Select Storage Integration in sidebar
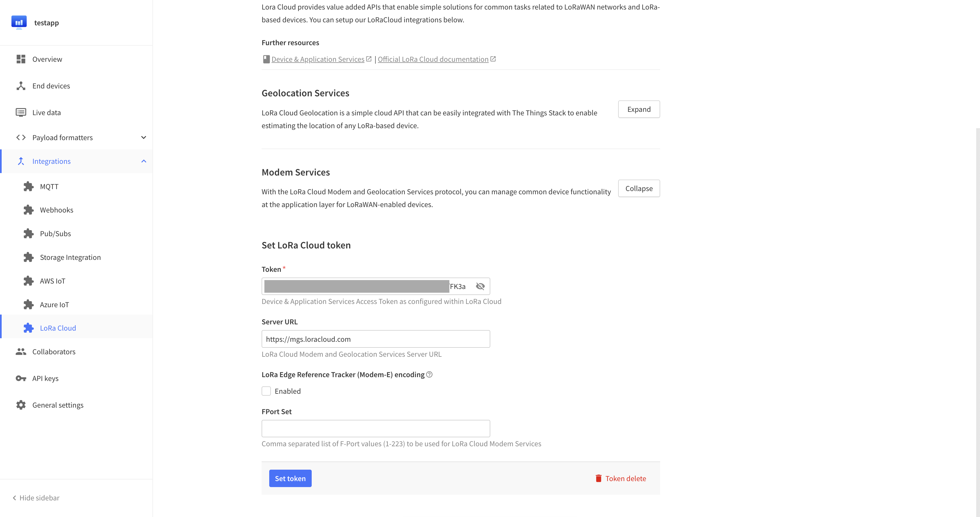This screenshot has height=517, width=980. [71, 257]
